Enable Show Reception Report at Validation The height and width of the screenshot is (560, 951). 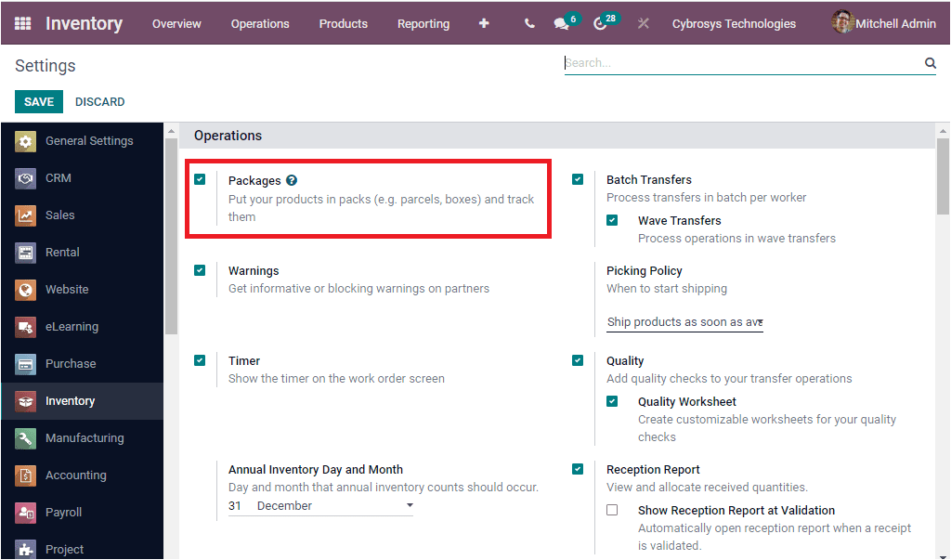coord(611,510)
